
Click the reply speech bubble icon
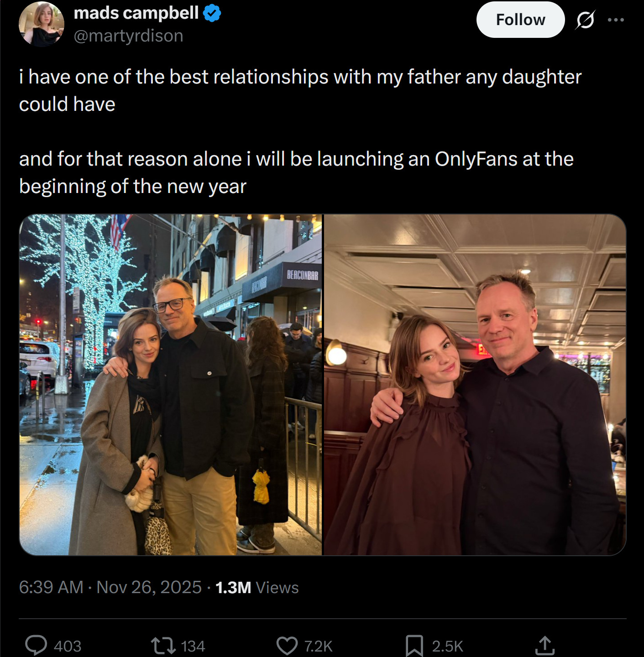(x=36, y=646)
